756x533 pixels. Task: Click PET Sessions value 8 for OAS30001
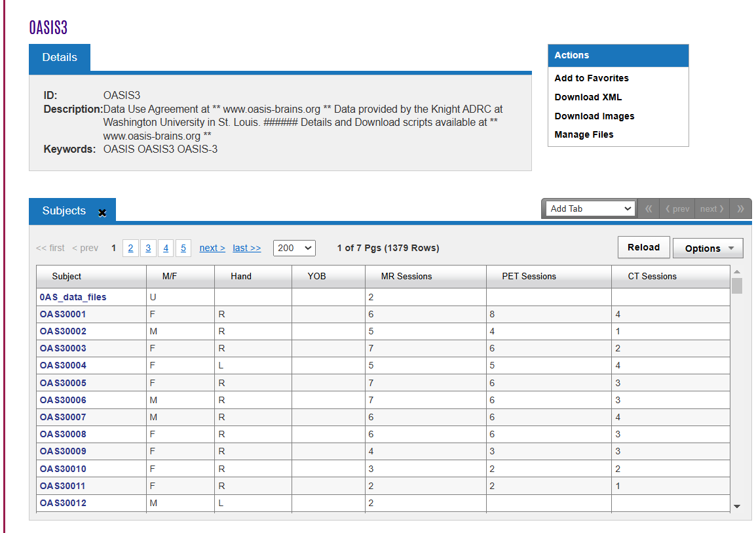492,315
